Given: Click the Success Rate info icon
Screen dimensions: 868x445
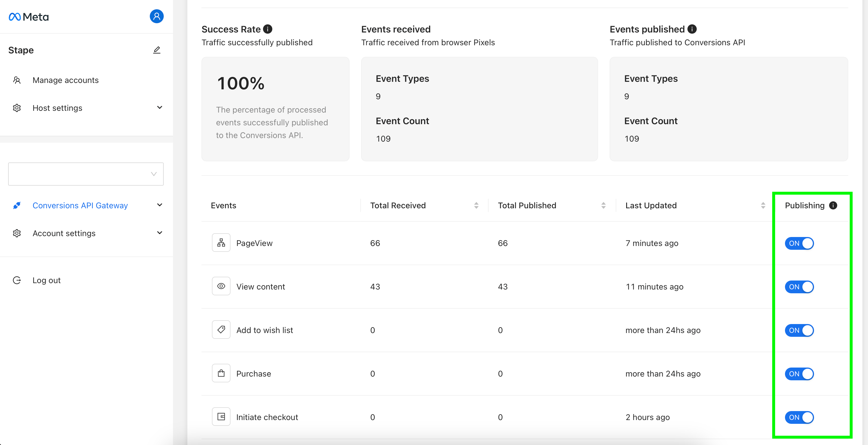Looking at the screenshot, I should point(268,29).
